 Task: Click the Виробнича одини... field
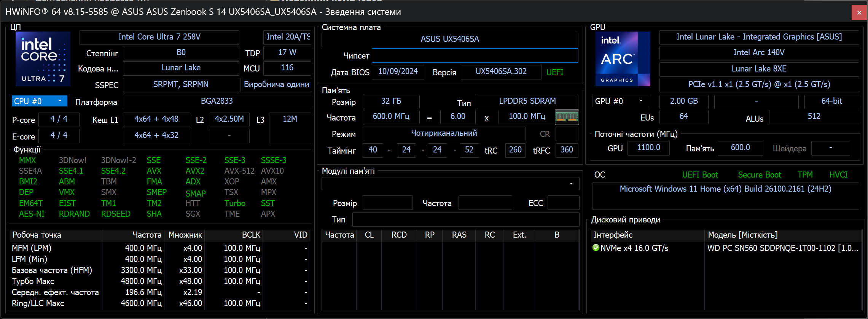point(276,84)
